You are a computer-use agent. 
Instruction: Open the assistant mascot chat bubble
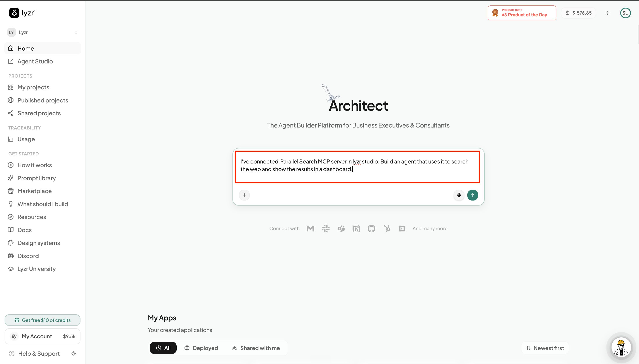pos(621,347)
